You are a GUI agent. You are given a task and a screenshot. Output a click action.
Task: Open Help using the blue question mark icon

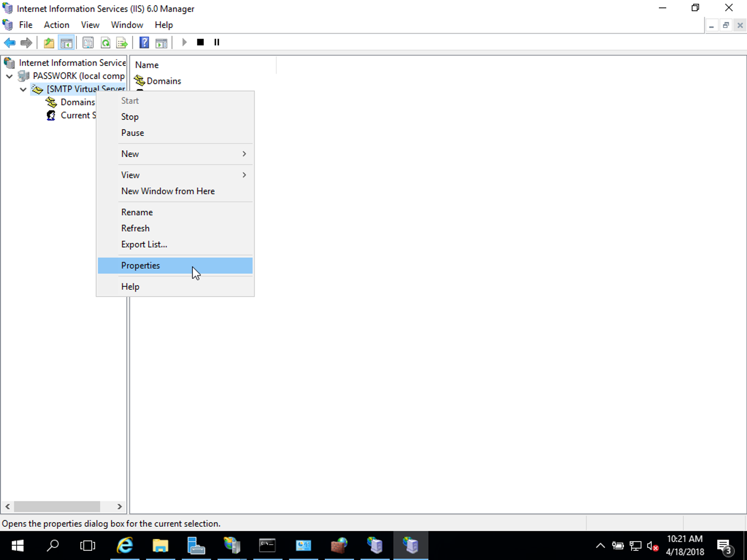[144, 42]
